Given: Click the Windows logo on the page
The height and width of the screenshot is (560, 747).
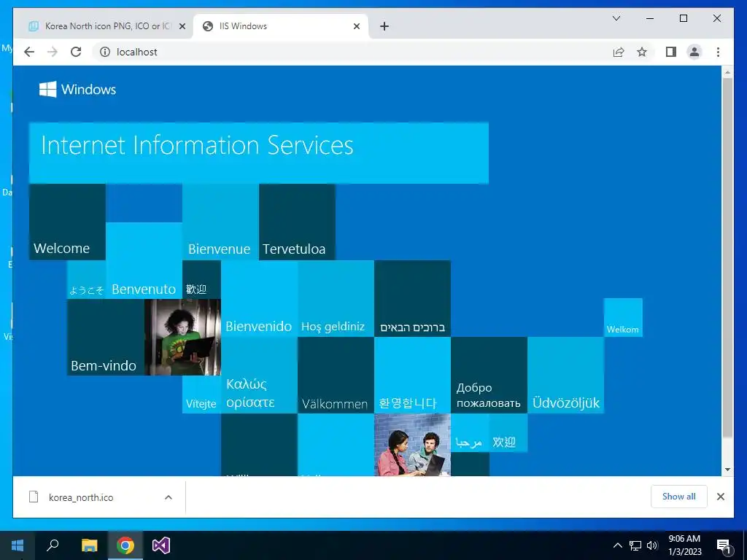Looking at the screenshot, I should tap(77, 89).
